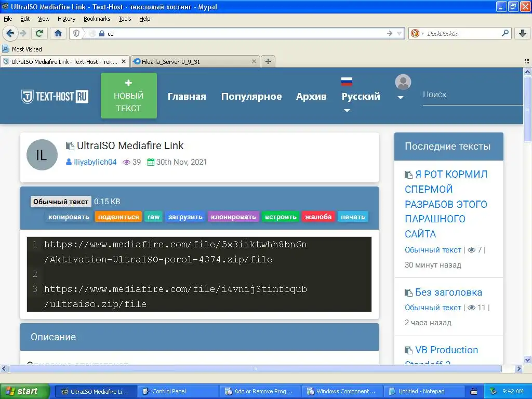Switch to Control Panel in the taskbar
The image size is (532, 399).
click(x=178, y=391)
